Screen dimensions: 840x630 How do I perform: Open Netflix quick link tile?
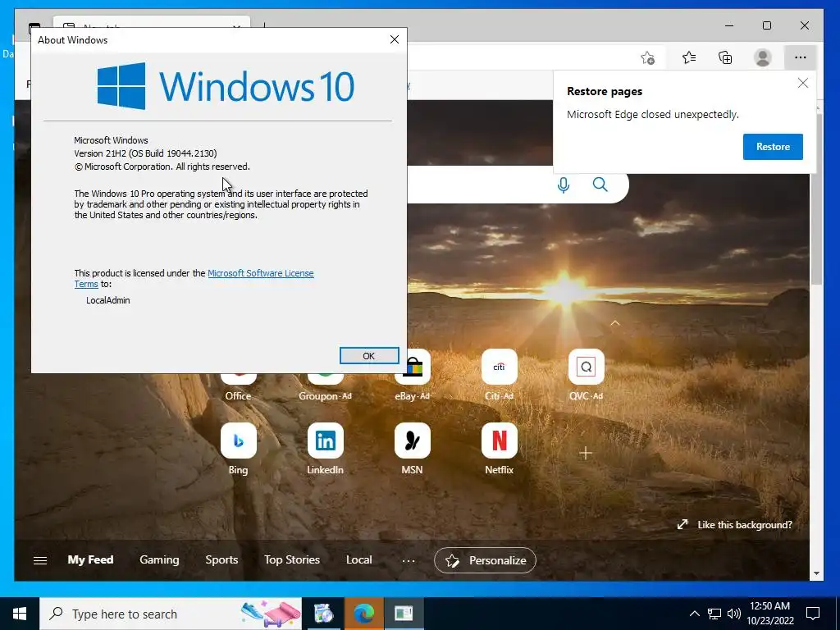[499, 449]
